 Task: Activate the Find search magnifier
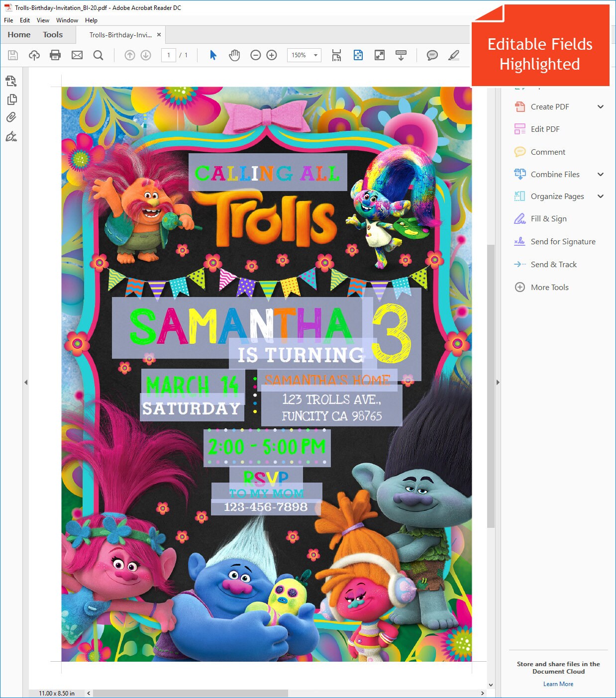(x=98, y=55)
